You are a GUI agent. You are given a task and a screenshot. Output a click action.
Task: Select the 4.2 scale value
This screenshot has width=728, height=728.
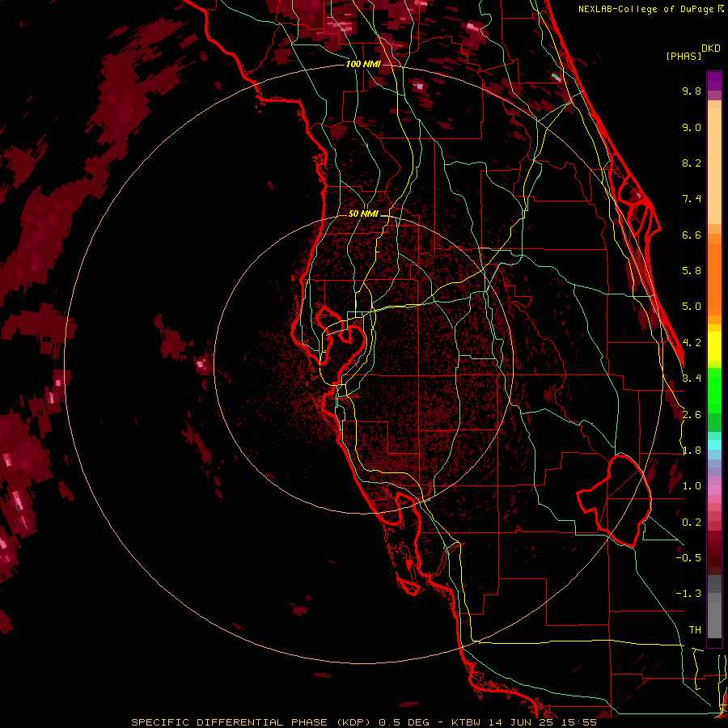coord(692,343)
